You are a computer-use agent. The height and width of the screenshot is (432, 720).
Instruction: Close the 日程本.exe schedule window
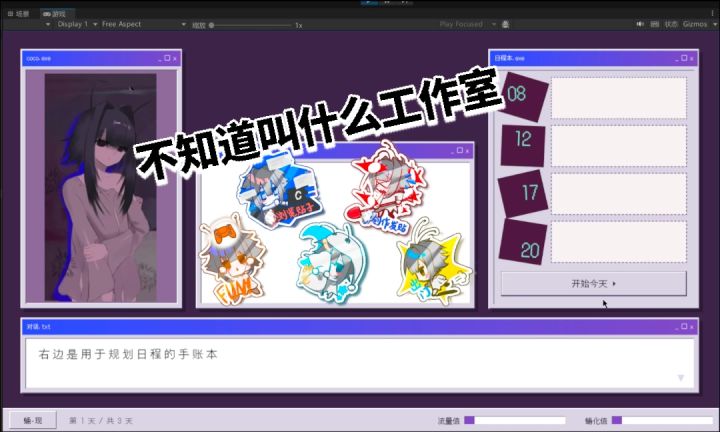point(692,58)
